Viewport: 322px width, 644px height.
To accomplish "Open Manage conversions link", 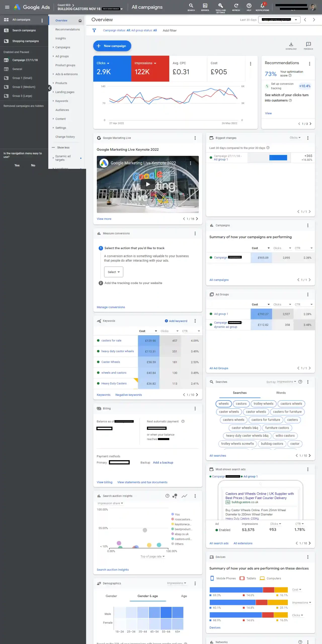I will tap(111, 307).
